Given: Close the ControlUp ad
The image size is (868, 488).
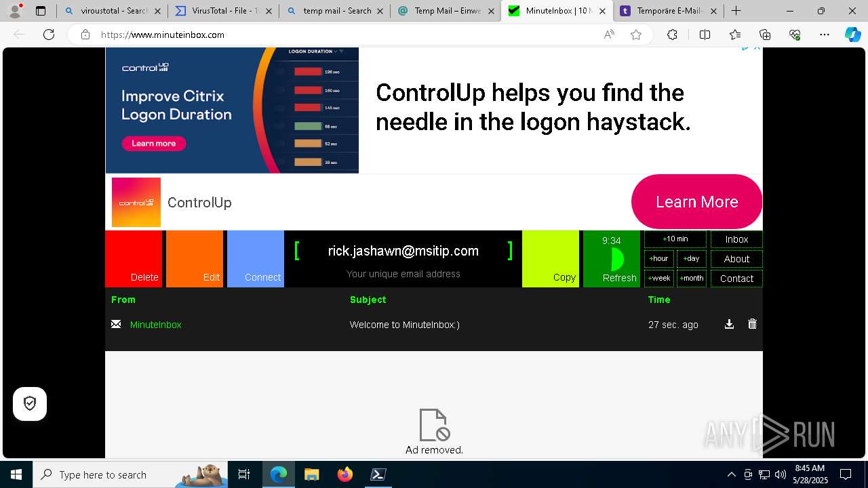Looking at the screenshot, I should click(757, 47).
